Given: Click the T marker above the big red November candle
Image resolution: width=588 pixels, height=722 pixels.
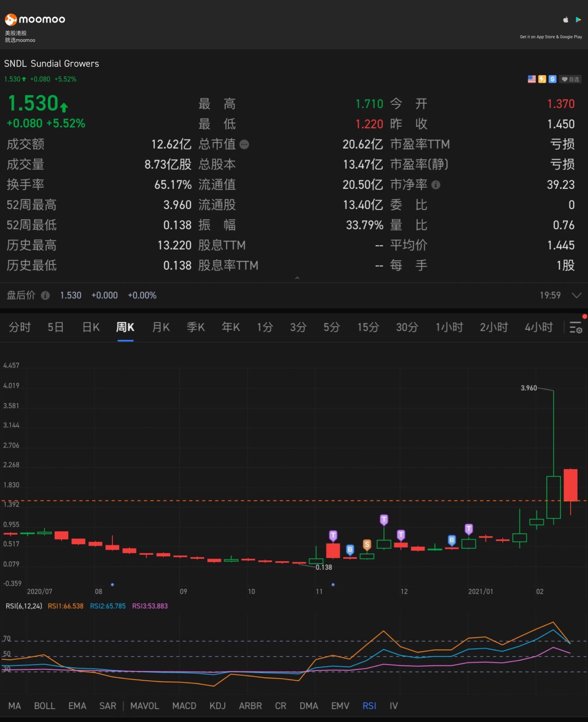Looking at the screenshot, I should click(x=333, y=536).
